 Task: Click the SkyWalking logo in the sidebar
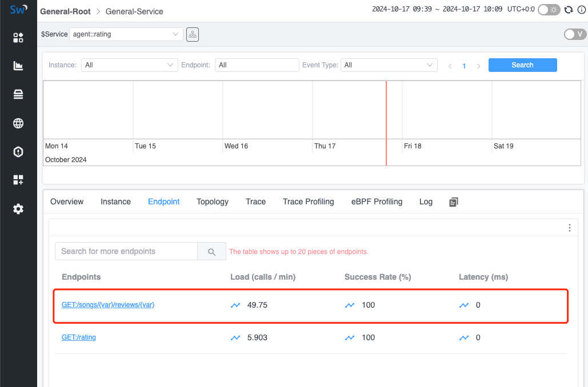[18, 9]
